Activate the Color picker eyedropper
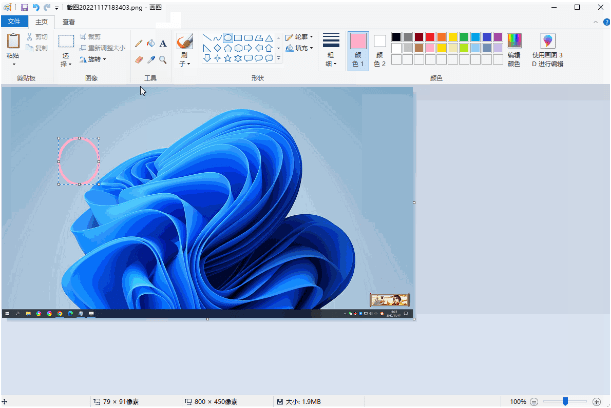Image resolution: width=611 pixels, height=408 pixels. coord(151,60)
